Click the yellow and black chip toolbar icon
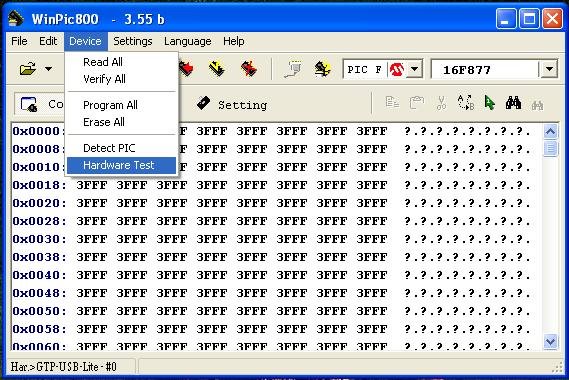 click(x=217, y=68)
